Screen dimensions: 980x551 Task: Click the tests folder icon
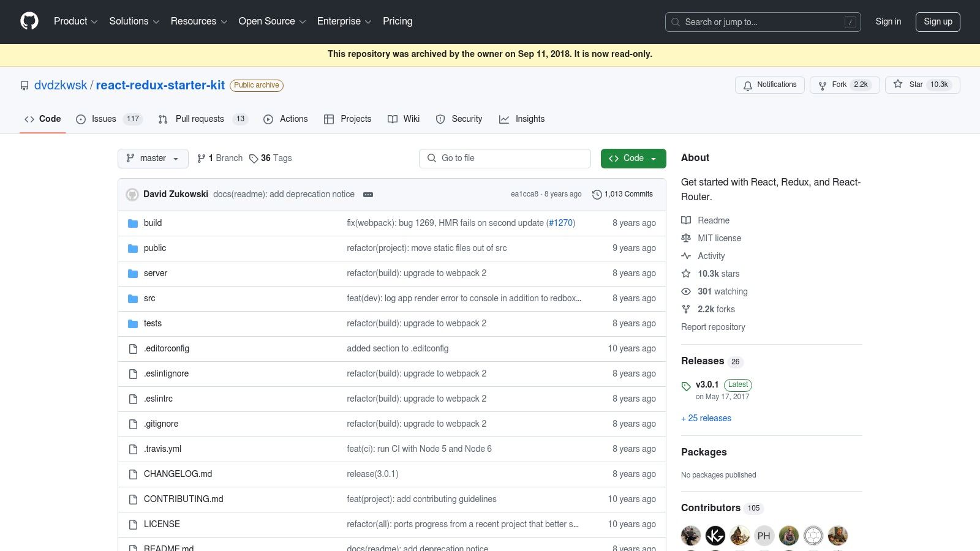click(133, 324)
